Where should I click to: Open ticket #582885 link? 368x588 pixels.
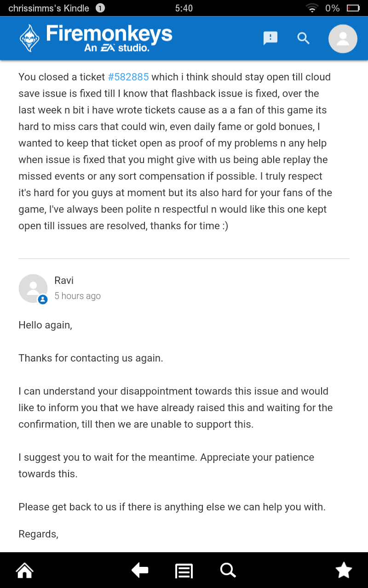pos(128,77)
